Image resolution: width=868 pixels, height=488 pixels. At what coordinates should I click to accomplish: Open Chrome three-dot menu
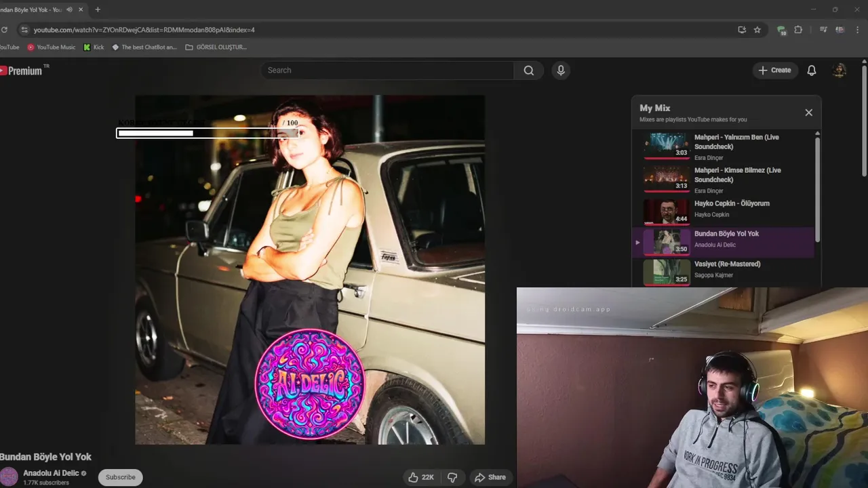pos(858,30)
